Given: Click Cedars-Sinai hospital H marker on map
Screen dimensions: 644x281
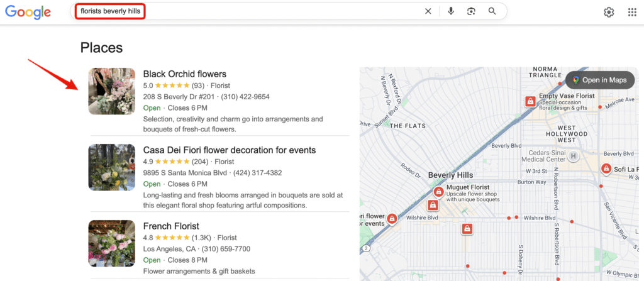Looking at the screenshot, I should pyautogui.click(x=574, y=156).
